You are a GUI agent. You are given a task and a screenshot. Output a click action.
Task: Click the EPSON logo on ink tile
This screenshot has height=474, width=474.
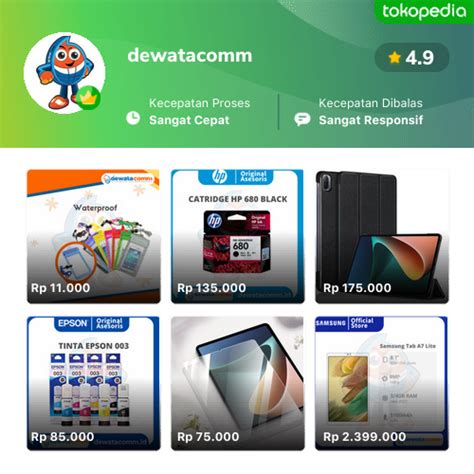[72, 323]
